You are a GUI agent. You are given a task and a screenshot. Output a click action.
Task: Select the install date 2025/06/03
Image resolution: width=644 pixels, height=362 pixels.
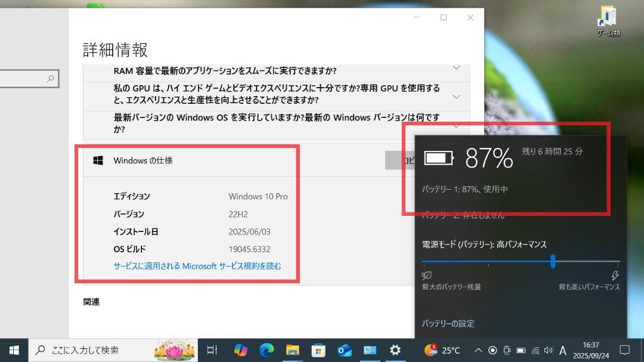point(249,232)
